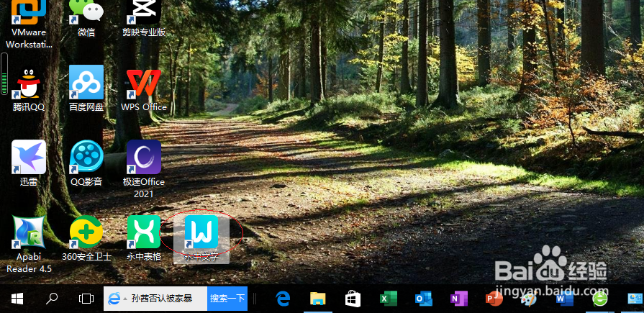Select the 360安全卫士 desktop icon
The width and height of the screenshot is (644, 313).
pyautogui.click(x=86, y=238)
